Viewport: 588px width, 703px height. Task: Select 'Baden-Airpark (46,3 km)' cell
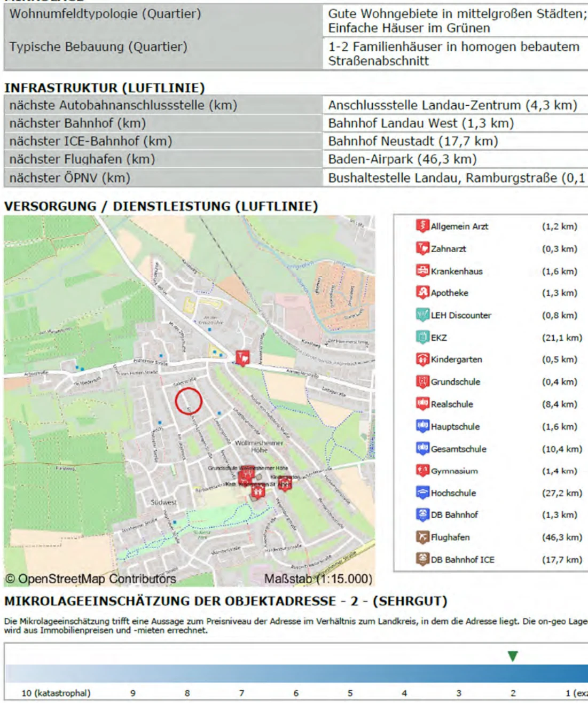click(x=455, y=159)
